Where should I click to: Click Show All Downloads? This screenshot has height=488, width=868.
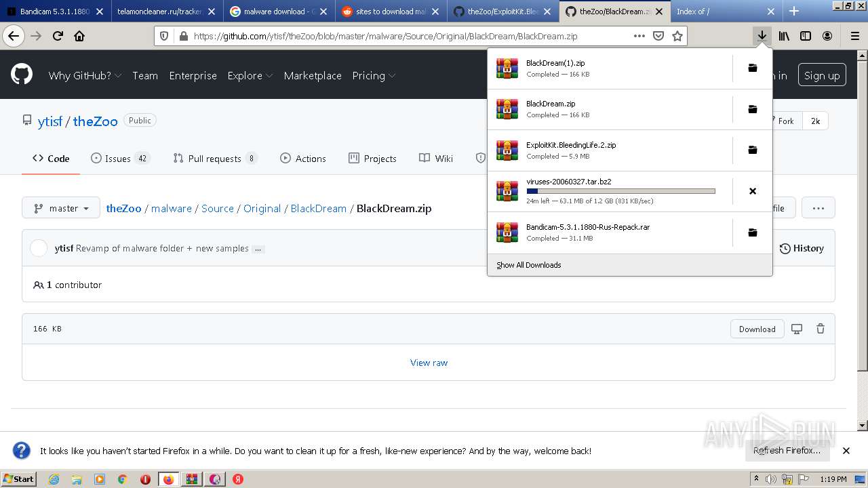tap(529, 265)
